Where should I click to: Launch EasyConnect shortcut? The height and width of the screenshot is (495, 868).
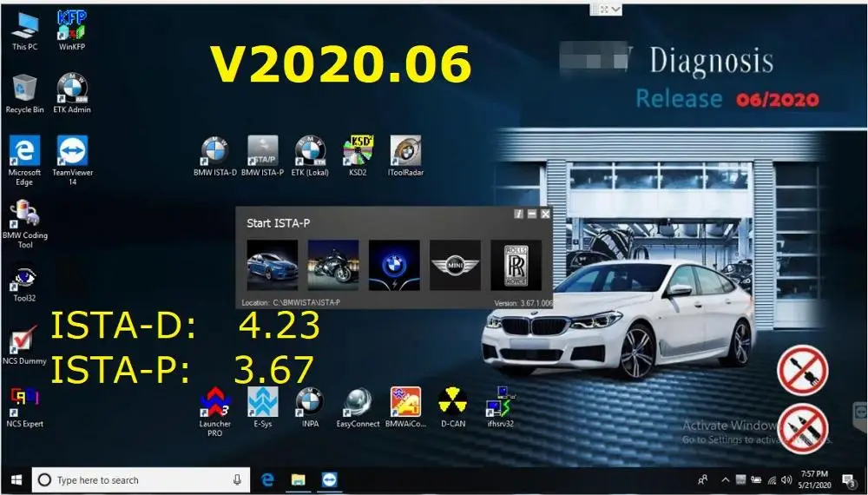coord(358,408)
